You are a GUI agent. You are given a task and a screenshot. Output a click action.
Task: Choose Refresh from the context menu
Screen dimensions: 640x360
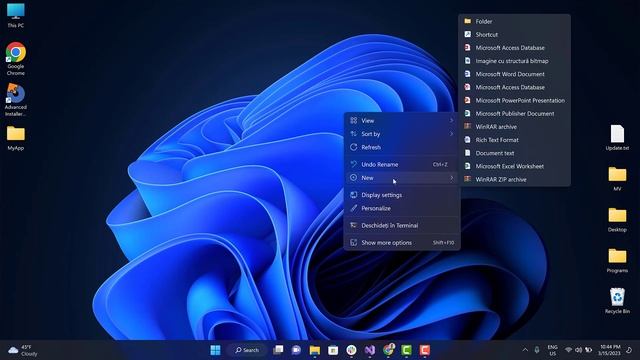point(402,147)
